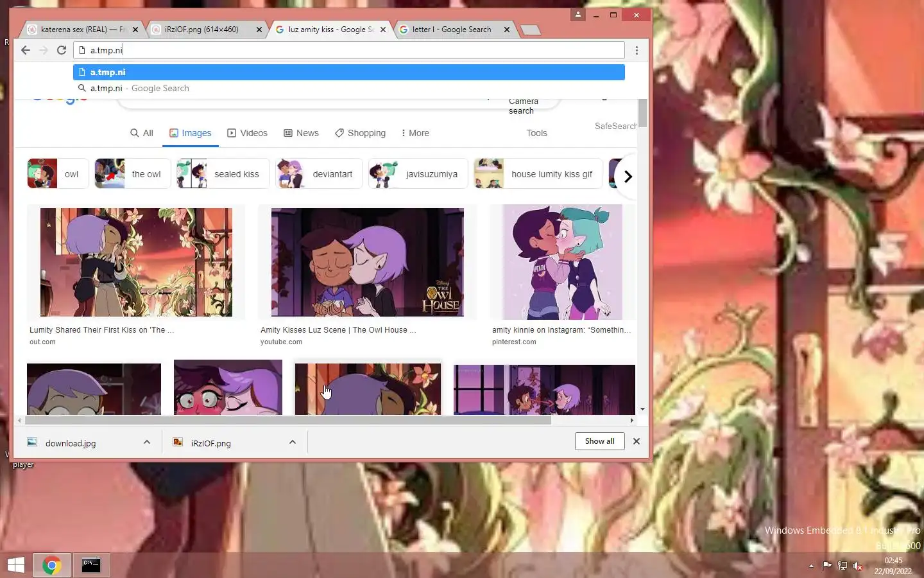
Task: Expand the More search options
Action: point(415,133)
